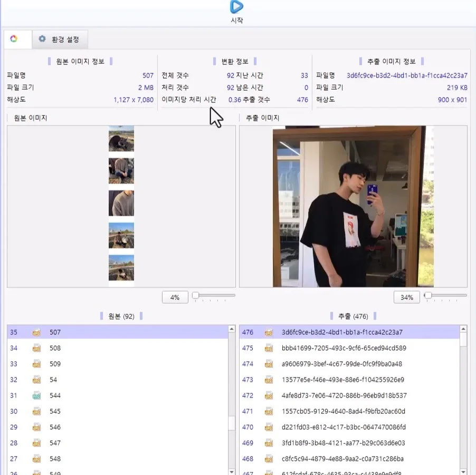
Task: Click the JPG icon of extracted row 473
Action: (269, 380)
